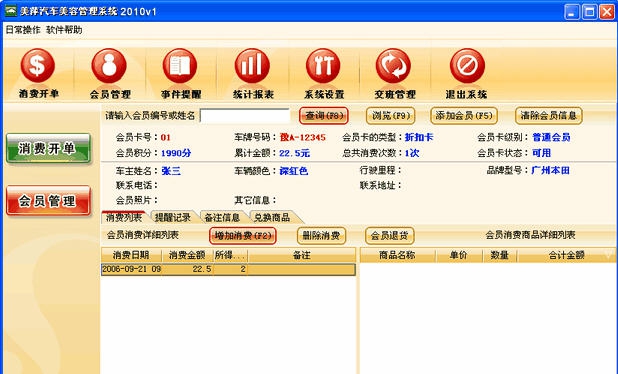Focus the member number or name input

point(245,116)
